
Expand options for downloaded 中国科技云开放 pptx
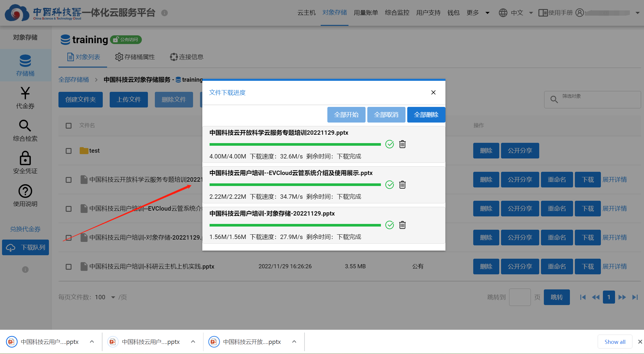tap(294, 342)
